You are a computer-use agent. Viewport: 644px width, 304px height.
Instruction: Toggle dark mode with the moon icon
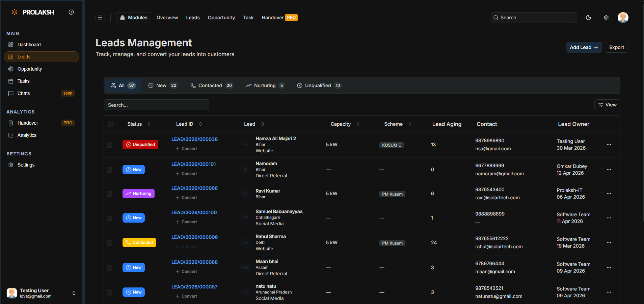pyautogui.click(x=588, y=18)
